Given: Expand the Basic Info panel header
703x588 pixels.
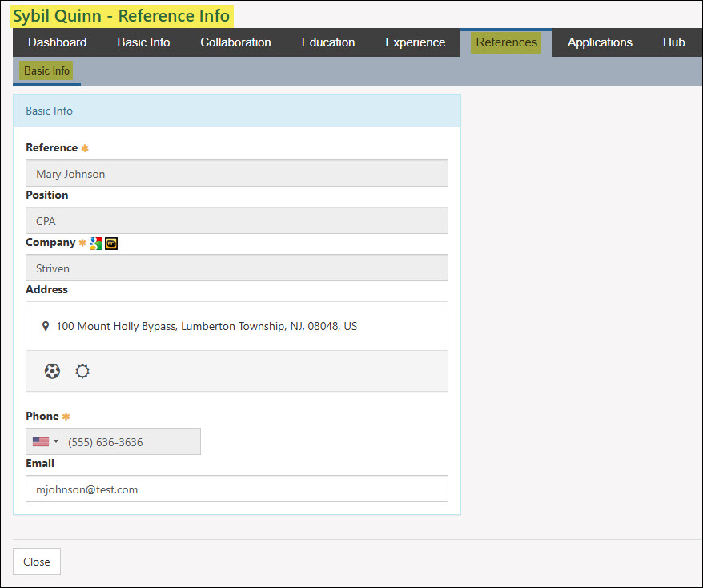Looking at the screenshot, I should pyautogui.click(x=49, y=111).
